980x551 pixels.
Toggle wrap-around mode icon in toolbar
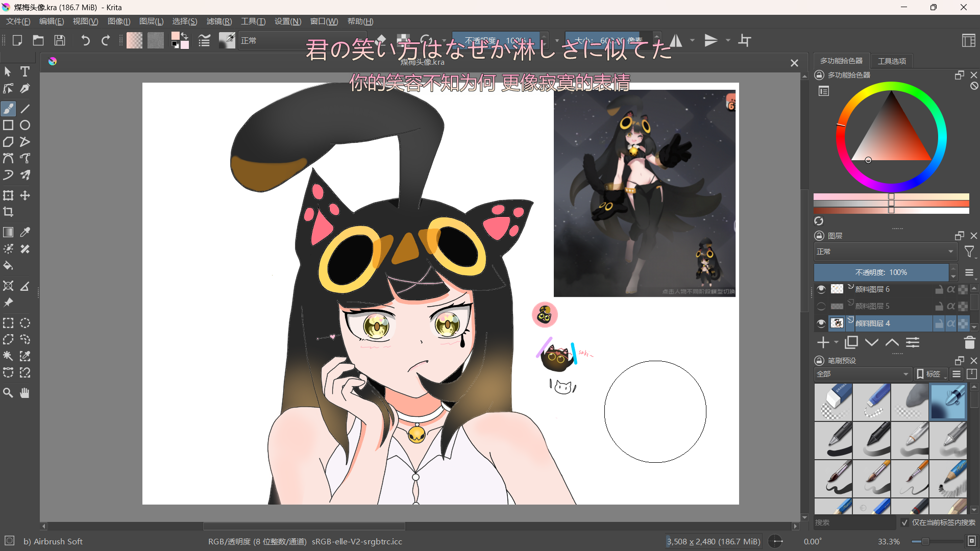745,40
